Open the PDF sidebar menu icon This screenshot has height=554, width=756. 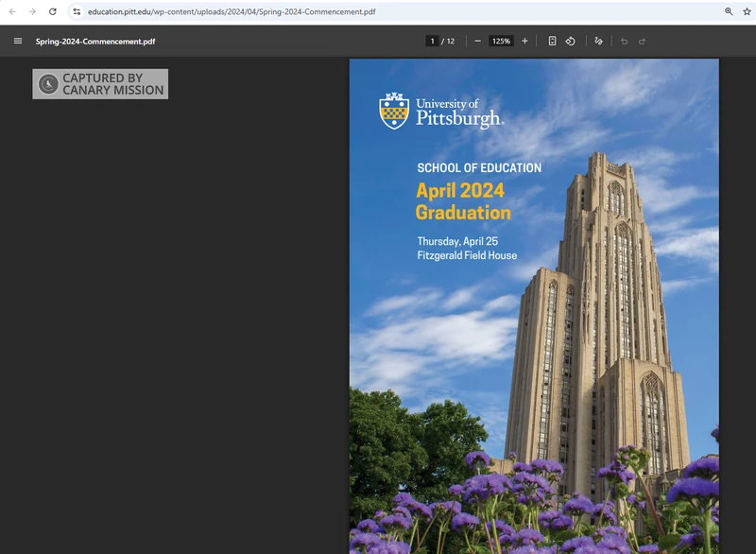pos(18,41)
